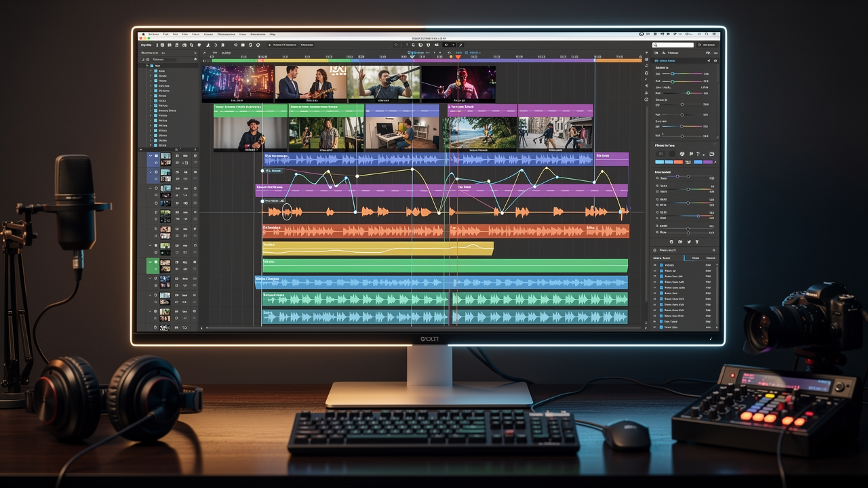Select the man in hat with instrument clip
The image size is (868, 488).
point(250,134)
